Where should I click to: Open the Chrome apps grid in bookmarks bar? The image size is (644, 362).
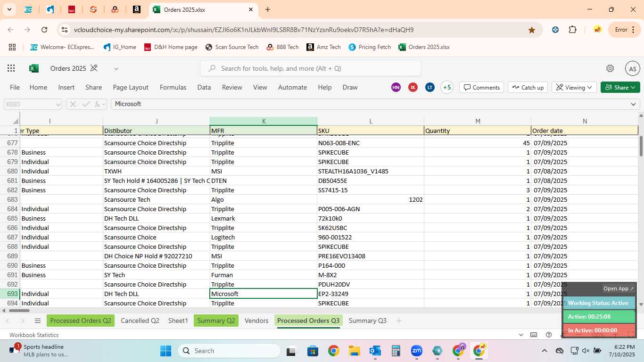(x=12, y=47)
